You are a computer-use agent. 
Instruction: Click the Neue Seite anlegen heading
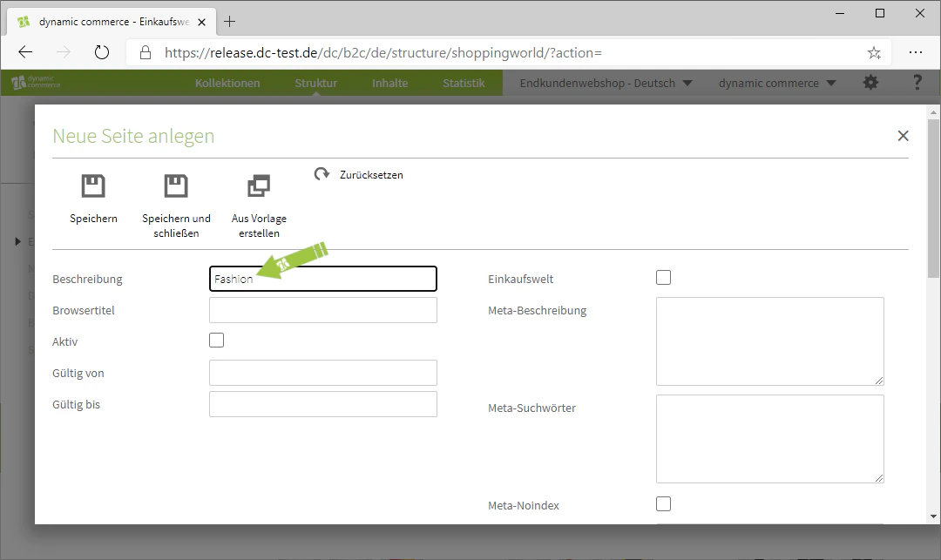click(x=133, y=136)
